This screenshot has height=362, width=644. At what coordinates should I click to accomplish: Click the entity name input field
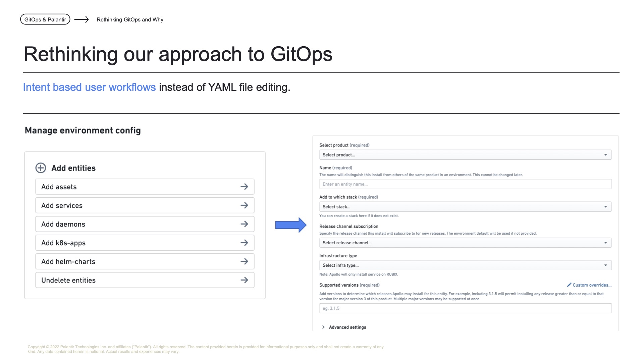coord(466,184)
